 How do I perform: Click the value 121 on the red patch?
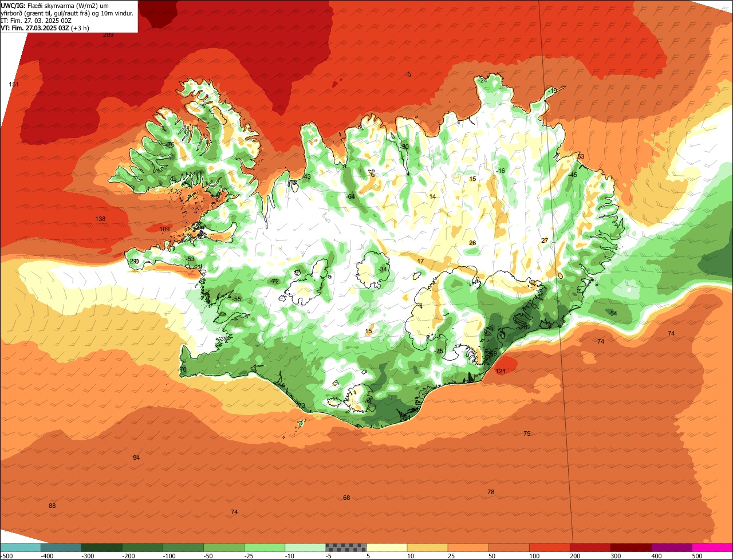point(501,371)
